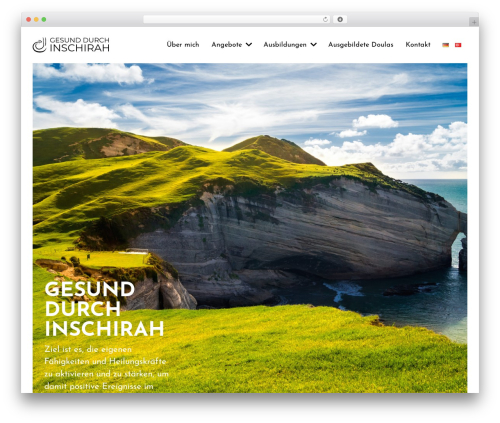
Task: Switch language with Turkish flag icon
Action: click(458, 45)
